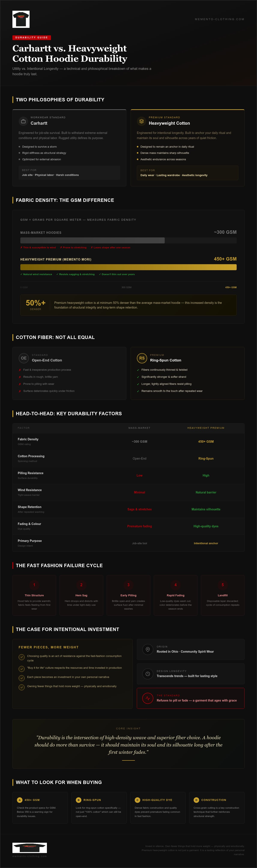Open the memento-clothing.com link in the header
The height and width of the screenshot is (868, 257).
pos(220,19)
